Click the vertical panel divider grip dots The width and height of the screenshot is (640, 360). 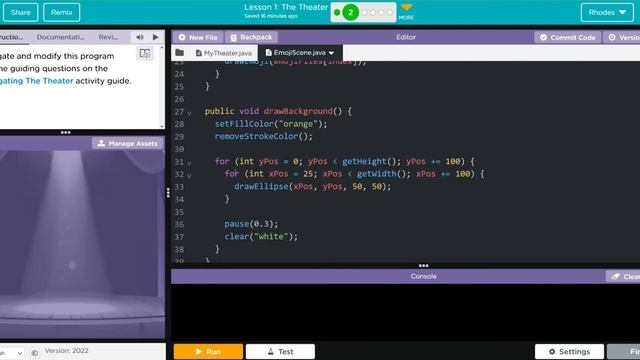(x=168, y=193)
